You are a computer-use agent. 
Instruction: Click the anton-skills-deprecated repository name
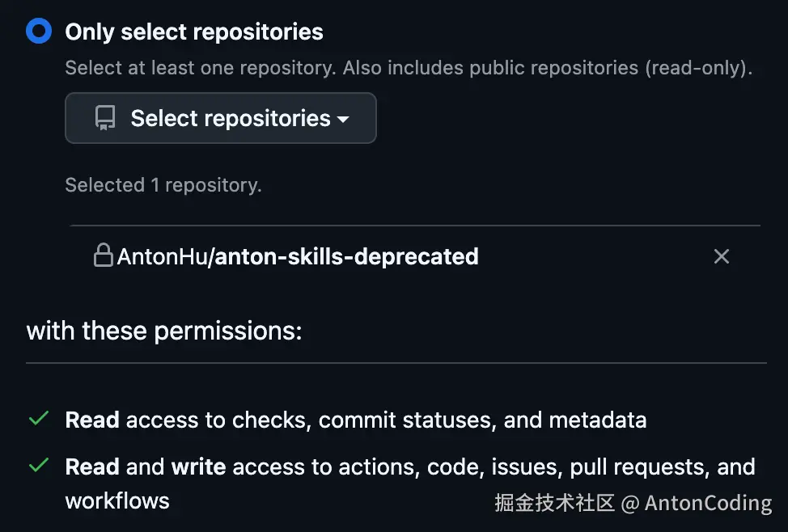pyautogui.click(x=346, y=256)
